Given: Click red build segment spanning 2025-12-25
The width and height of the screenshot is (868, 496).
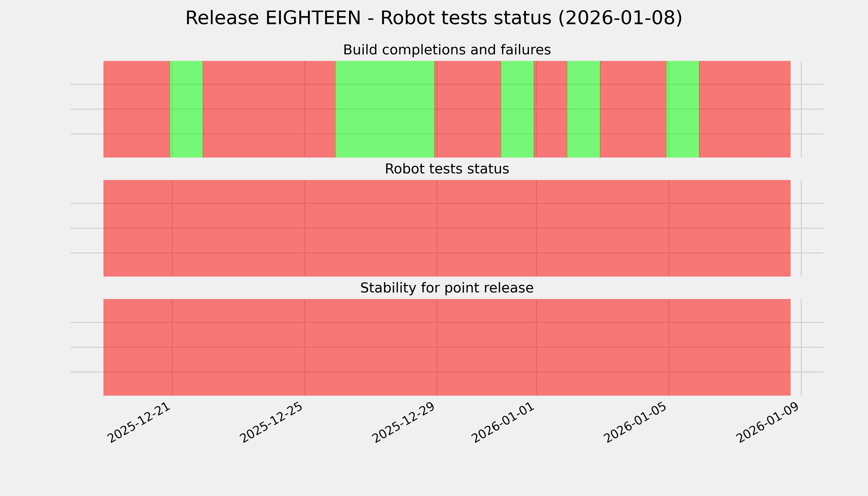Looking at the screenshot, I should (x=269, y=109).
